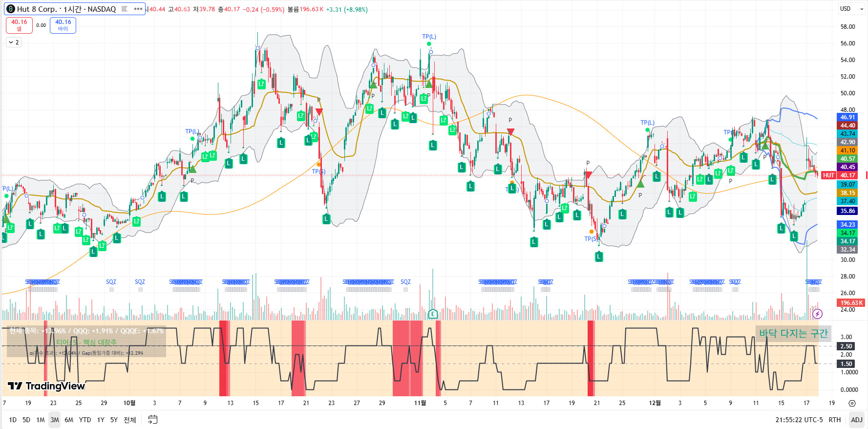Click the TP(L) label near October 8
The width and height of the screenshot is (868, 429).
pyautogui.click(x=192, y=131)
